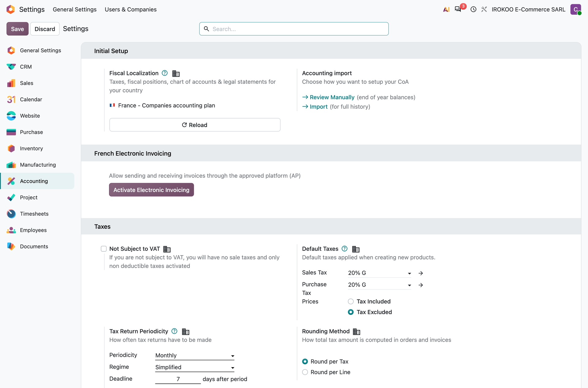Choose Round per Line rounding method

(x=305, y=372)
